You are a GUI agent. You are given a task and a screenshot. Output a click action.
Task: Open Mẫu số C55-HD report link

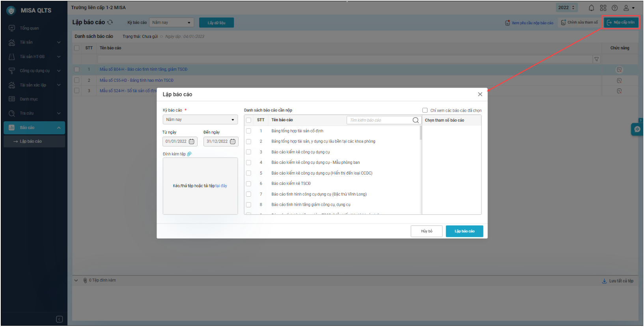pyautogui.click(x=136, y=80)
